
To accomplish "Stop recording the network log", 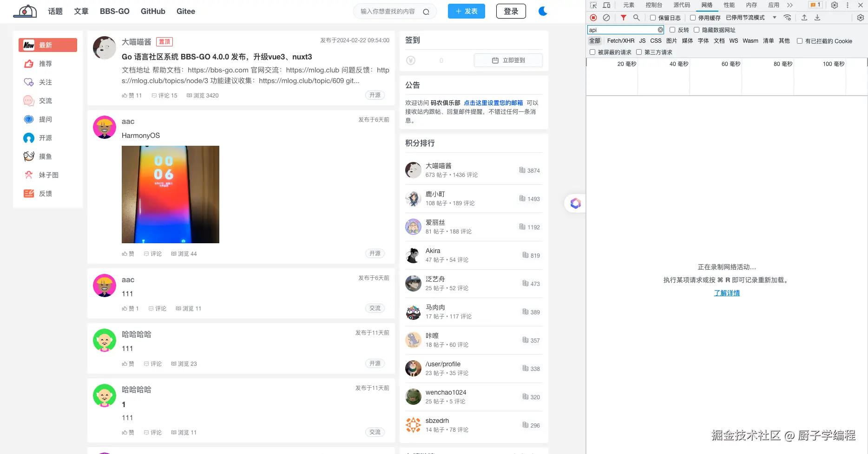I will 593,18.
